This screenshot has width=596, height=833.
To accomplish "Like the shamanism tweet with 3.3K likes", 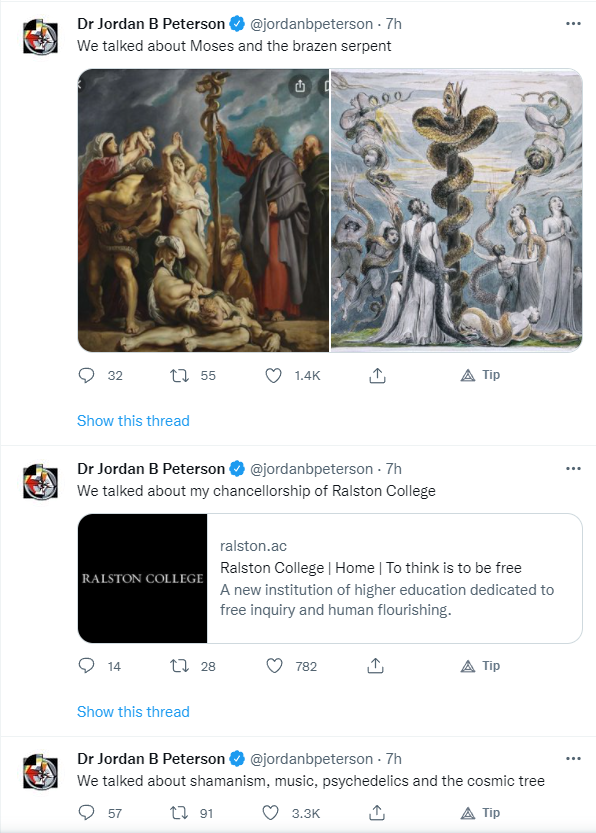I will click(270, 813).
